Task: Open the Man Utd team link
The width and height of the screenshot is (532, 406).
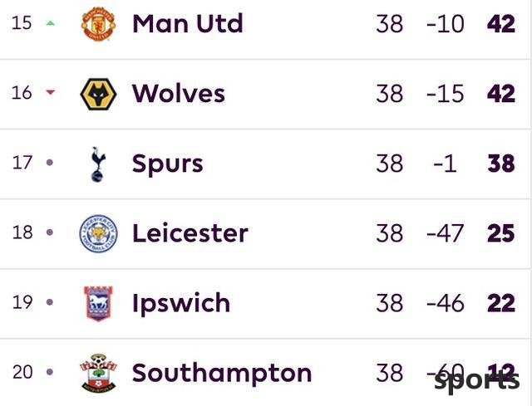Action: [188, 24]
